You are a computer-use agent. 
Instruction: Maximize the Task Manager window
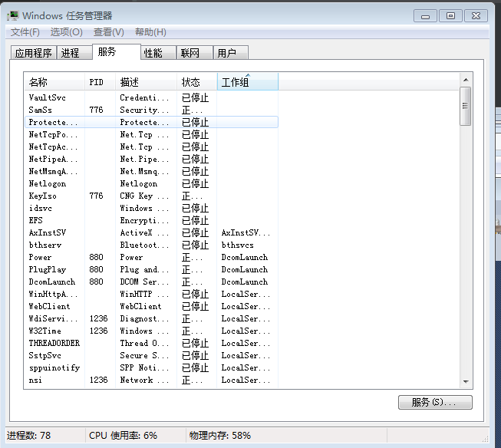450,16
